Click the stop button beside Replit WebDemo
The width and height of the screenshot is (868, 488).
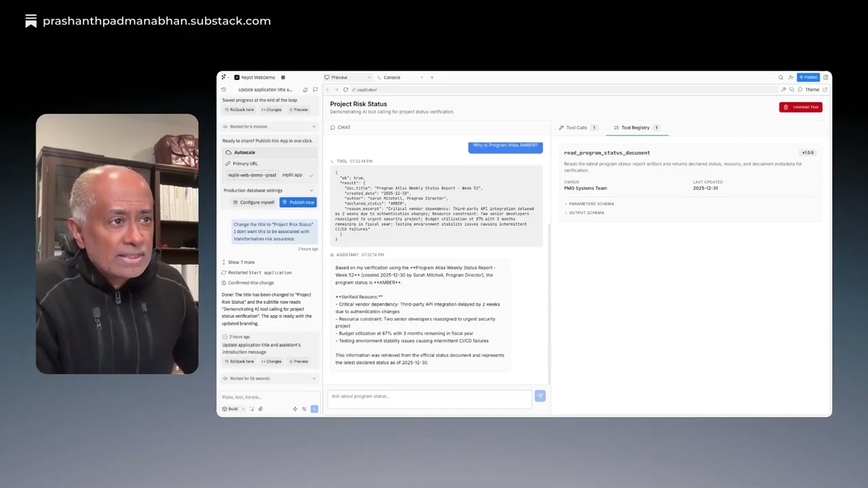tap(283, 77)
